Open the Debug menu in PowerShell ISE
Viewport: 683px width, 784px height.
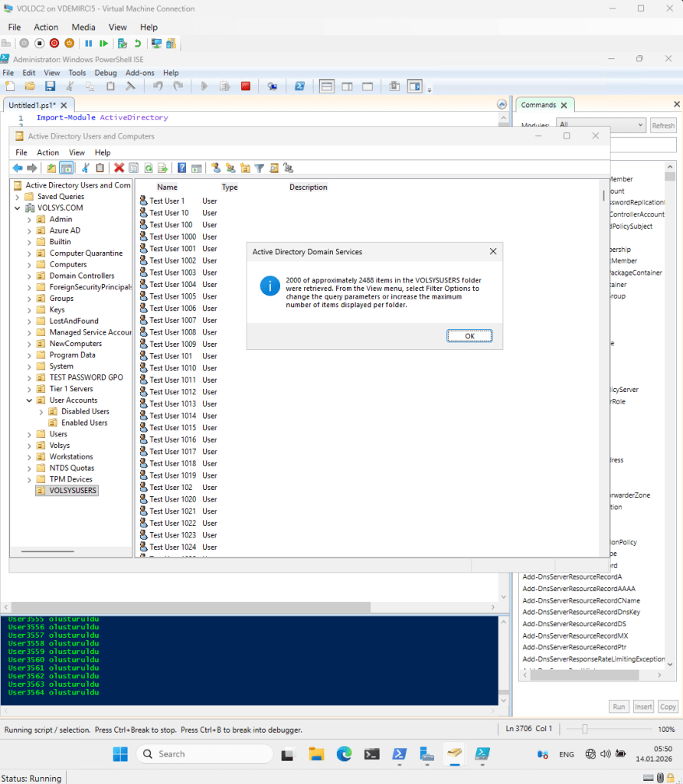click(x=106, y=73)
